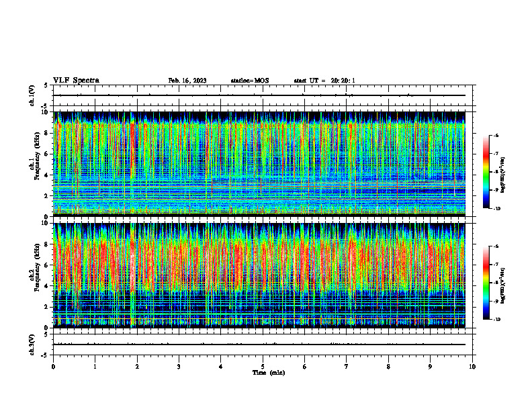Viewport: 532px width, 411px height.
Task: Select the date text "Feb. 16, 2023"
Action: point(187,81)
